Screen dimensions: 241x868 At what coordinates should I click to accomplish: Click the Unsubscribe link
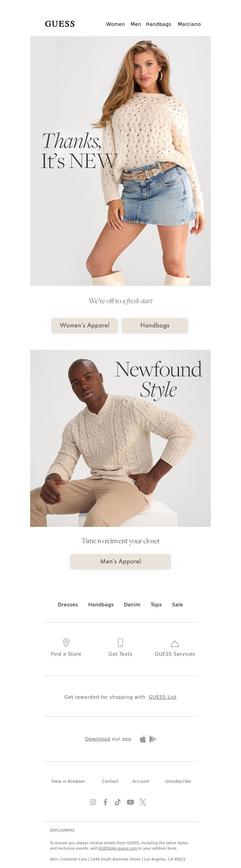click(178, 781)
